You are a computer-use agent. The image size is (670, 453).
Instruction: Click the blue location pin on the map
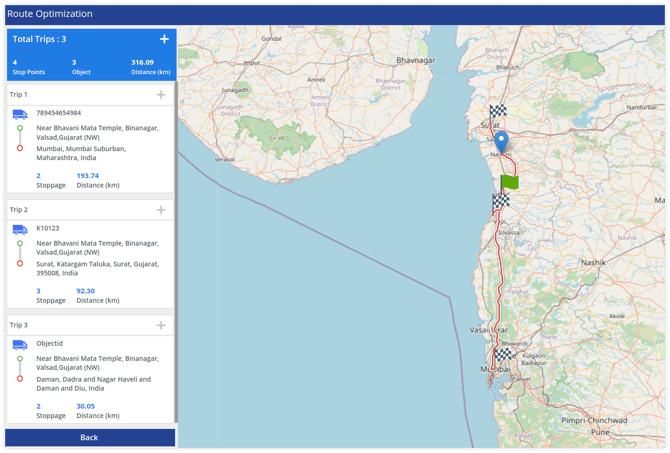501,141
